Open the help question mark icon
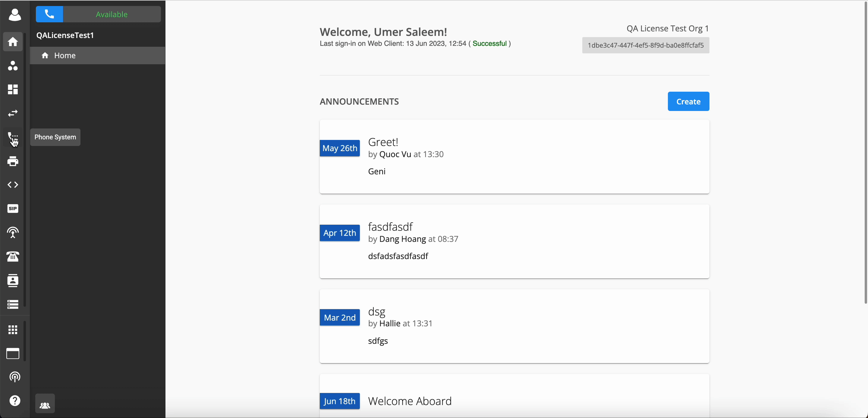 [14, 401]
